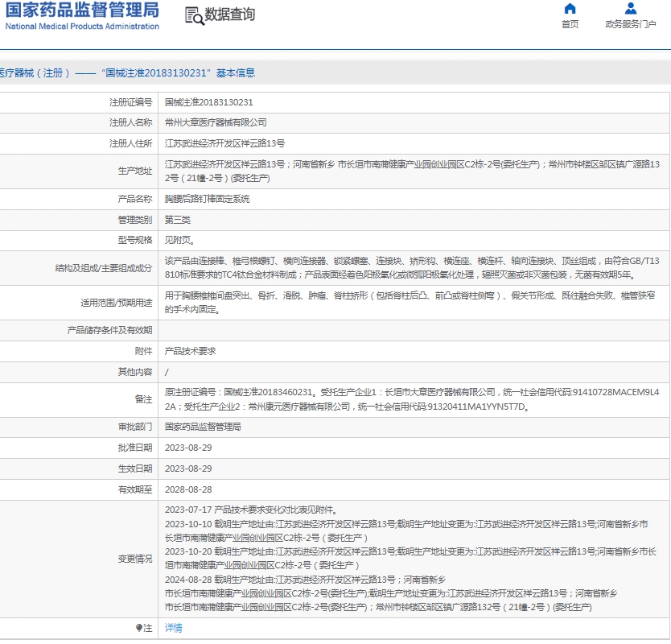Screen dimensions: 671x644
Task: Click registrant name 常州大章医疗器械有限公司
Action: click(216, 123)
